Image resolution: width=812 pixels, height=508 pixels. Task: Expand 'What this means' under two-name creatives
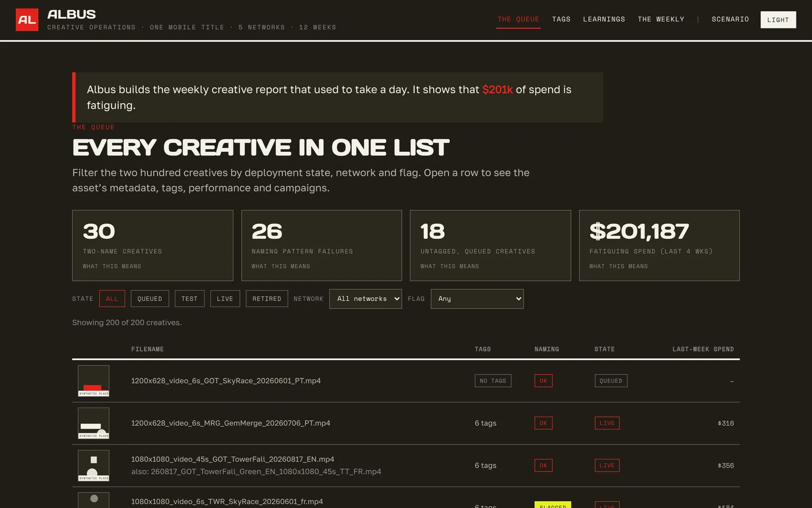point(112,266)
